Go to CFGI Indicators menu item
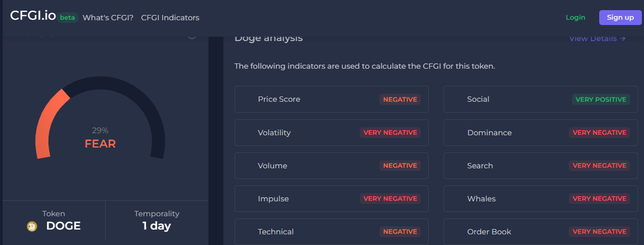Image resolution: width=644 pixels, height=245 pixels. pyautogui.click(x=170, y=18)
